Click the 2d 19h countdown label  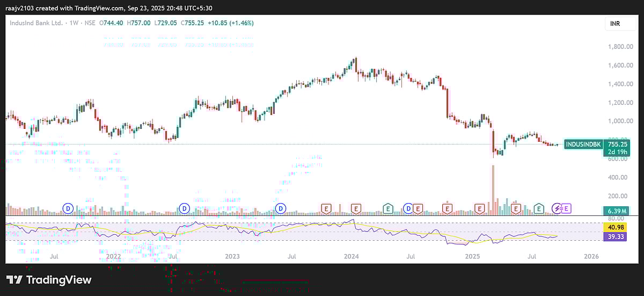(x=616, y=151)
